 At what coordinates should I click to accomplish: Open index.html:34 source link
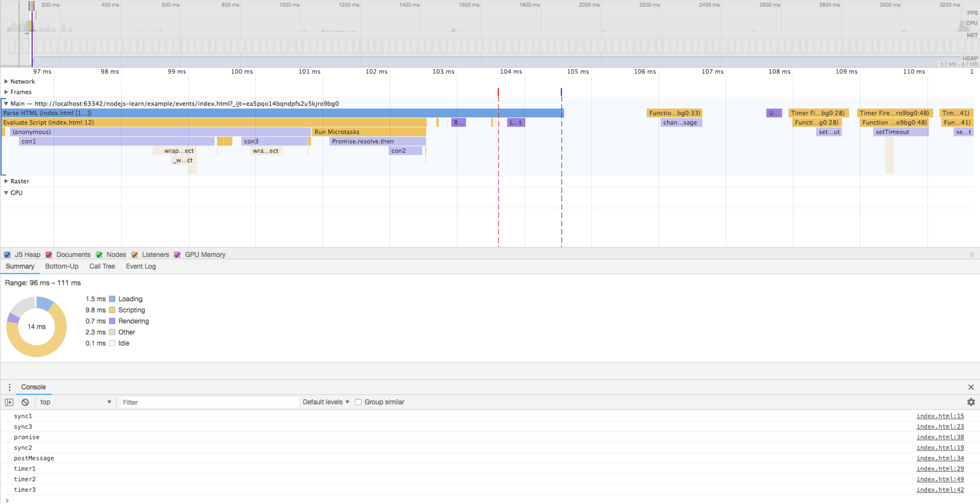point(940,458)
